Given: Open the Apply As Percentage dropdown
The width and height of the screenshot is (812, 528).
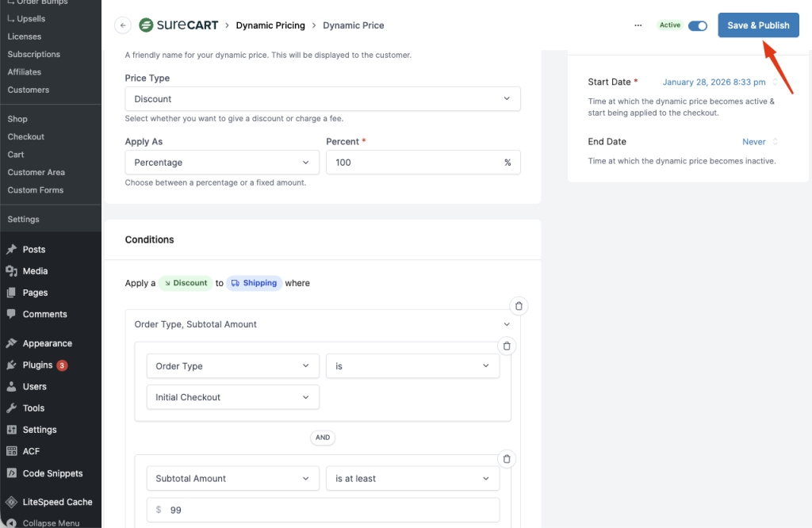Looking at the screenshot, I should click(x=222, y=163).
